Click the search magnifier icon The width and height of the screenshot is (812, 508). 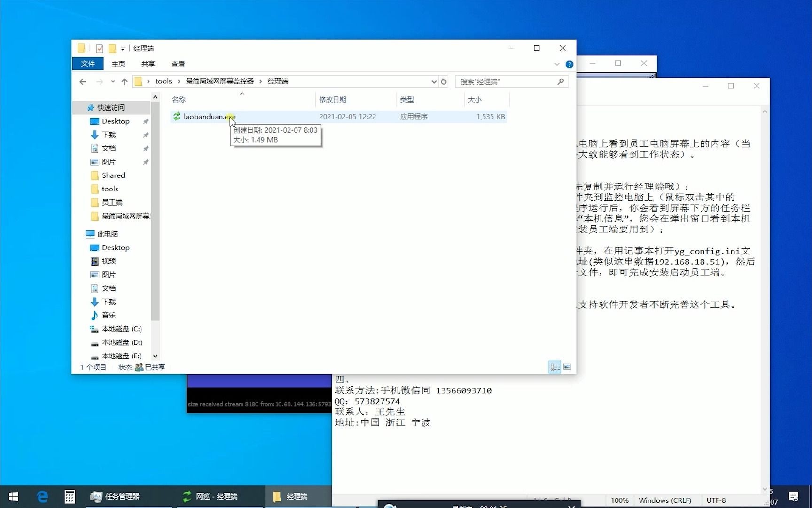coord(561,81)
